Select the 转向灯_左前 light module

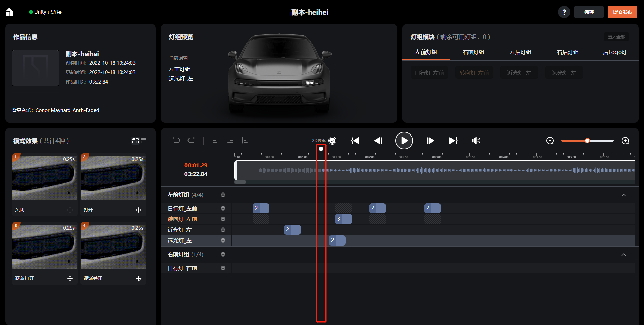(x=474, y=73)
